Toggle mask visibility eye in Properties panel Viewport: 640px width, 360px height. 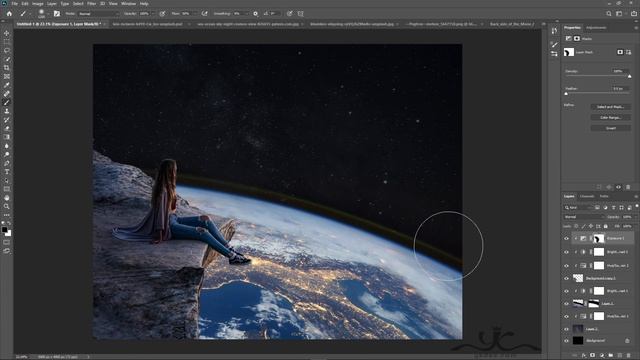pyautogui.click(x=618, y=187)
